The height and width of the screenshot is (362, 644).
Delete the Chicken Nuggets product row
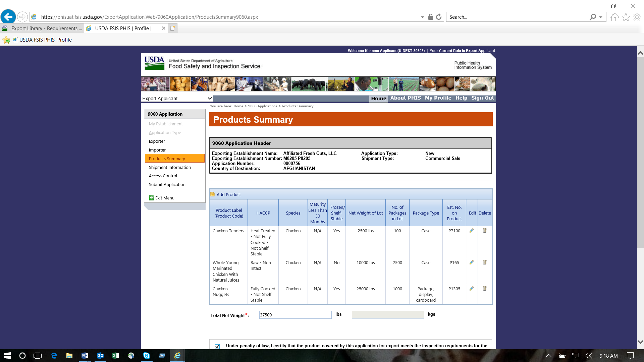(484, 289)
